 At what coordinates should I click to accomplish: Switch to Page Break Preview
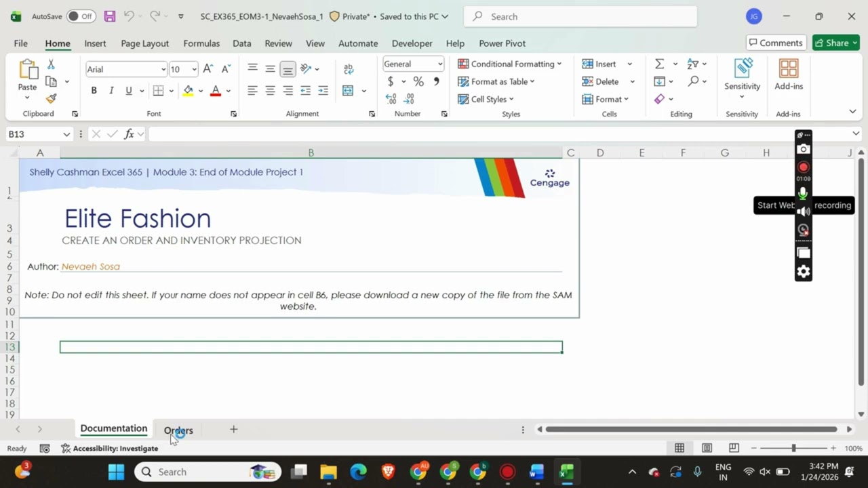click(734, 448)
